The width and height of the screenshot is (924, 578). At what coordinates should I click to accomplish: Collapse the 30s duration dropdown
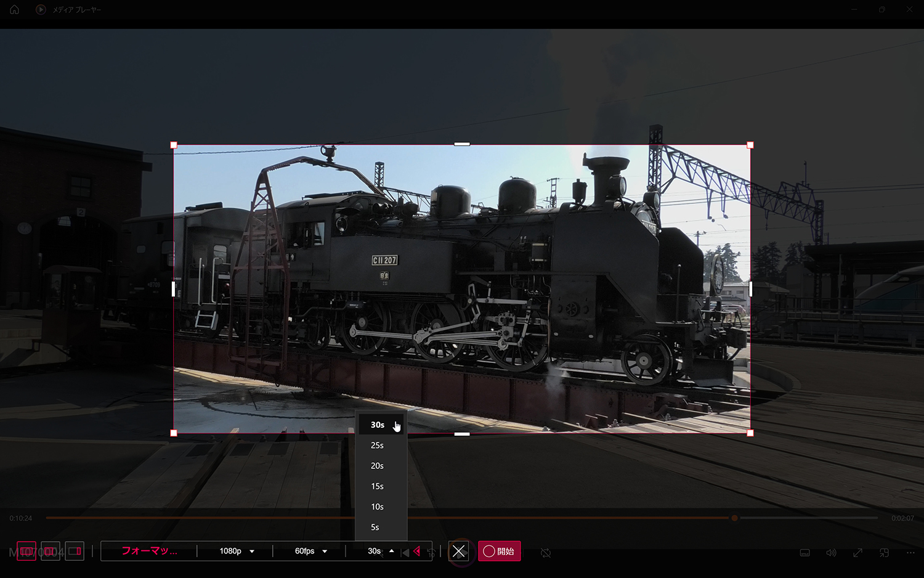click(x=380, y=551)
